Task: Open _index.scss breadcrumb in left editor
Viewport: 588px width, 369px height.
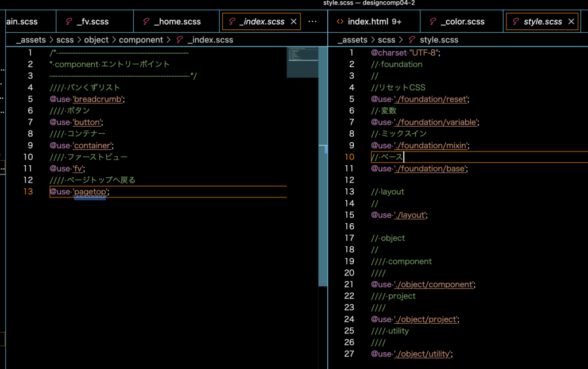Action: (210, 40)
